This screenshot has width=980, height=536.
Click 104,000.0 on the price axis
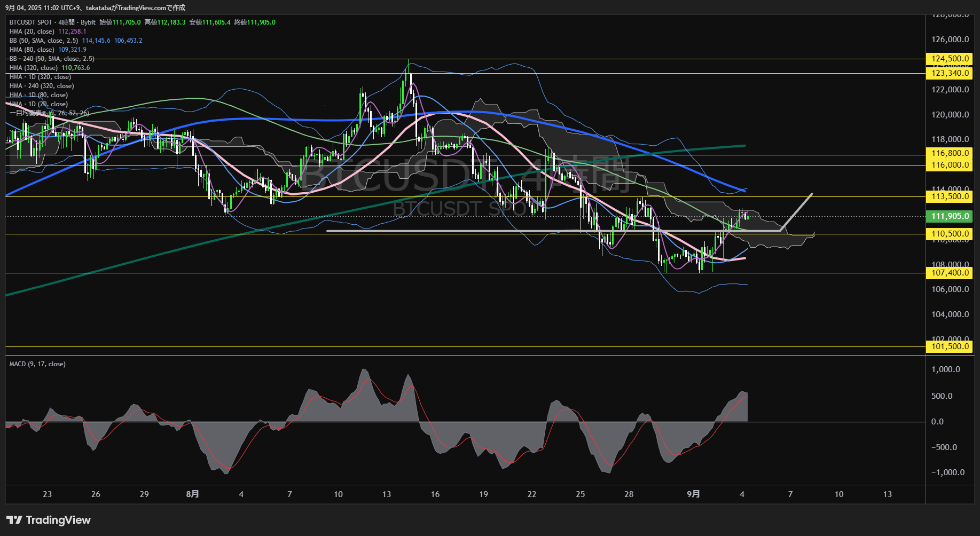pos(950,314)
